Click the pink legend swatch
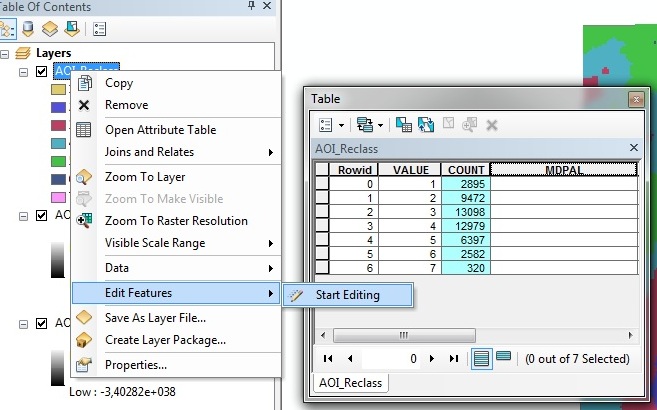 (x=58, y=197)
